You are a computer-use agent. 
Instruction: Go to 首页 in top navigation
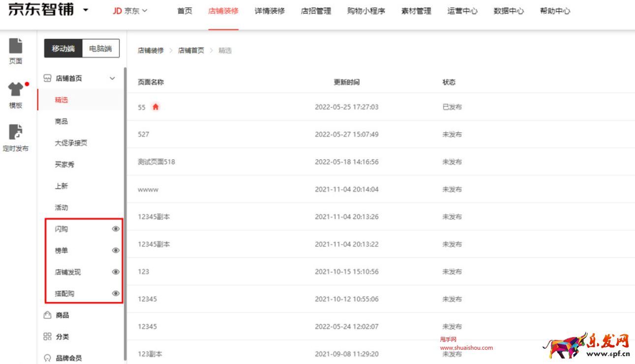[185, 11]
